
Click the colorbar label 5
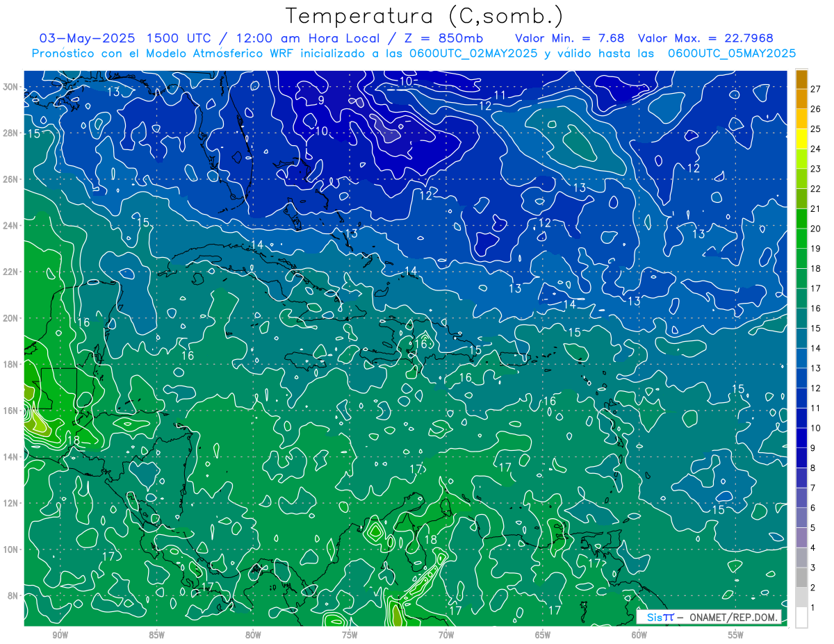(x=813, y=528)
